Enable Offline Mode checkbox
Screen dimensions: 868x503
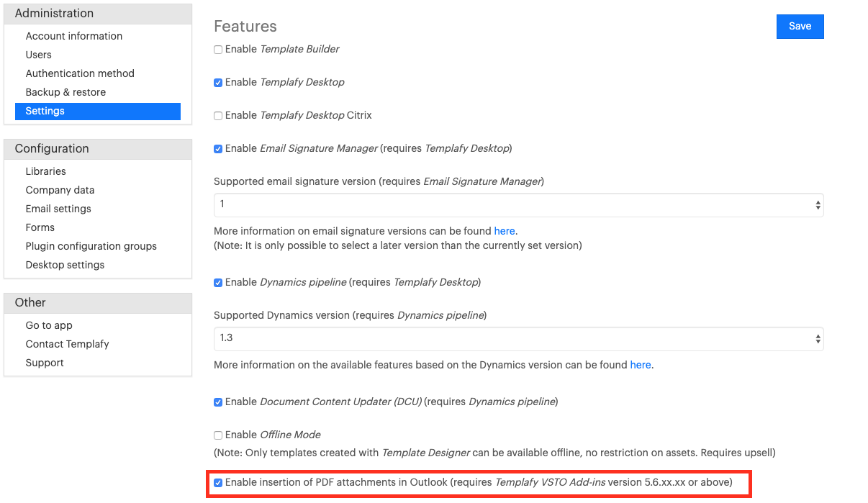tap(218, 435)
